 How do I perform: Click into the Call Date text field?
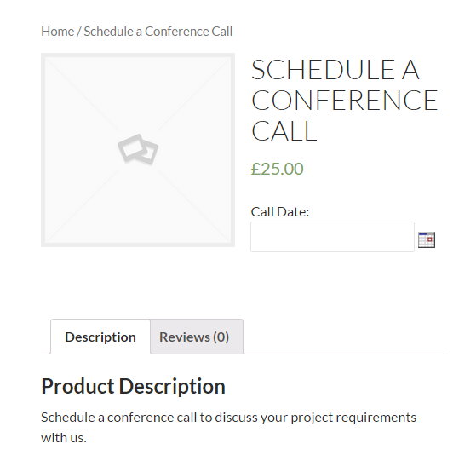[332, 237]
